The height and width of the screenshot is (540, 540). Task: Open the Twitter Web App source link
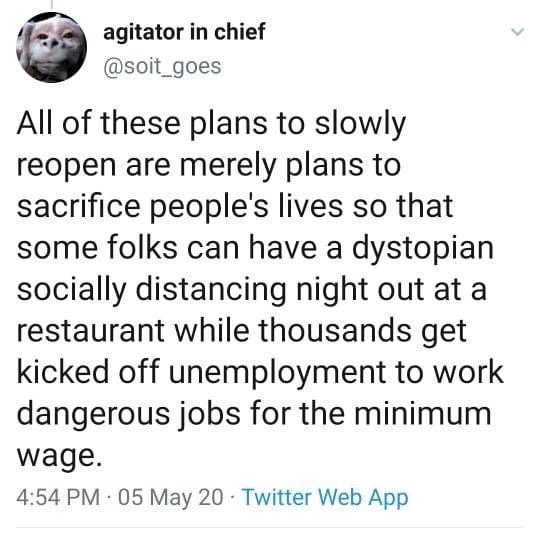[x=325, y=498]
